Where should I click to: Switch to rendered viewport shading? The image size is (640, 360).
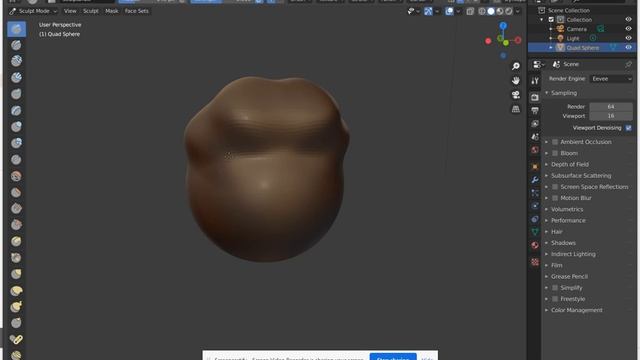click(x=509, y=11)
